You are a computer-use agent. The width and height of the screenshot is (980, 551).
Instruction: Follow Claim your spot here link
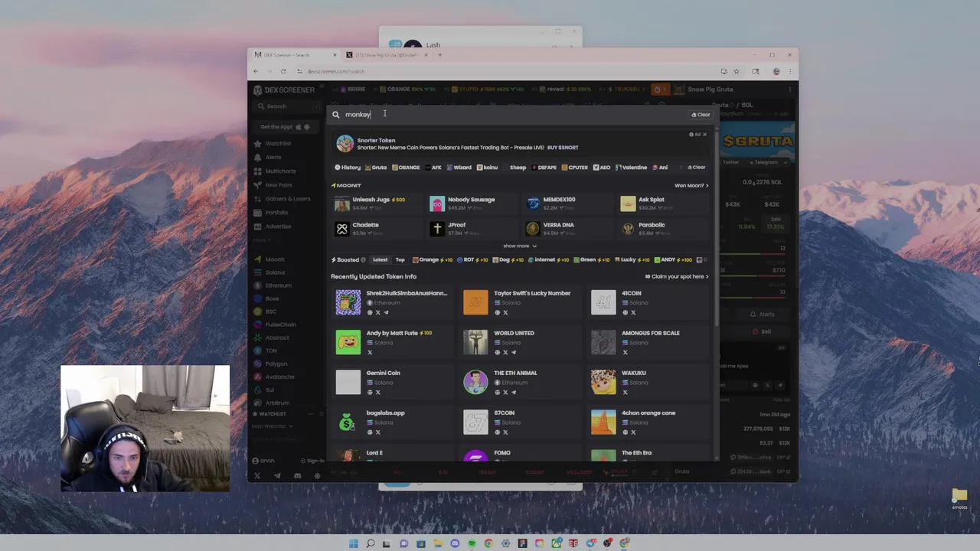677,277
